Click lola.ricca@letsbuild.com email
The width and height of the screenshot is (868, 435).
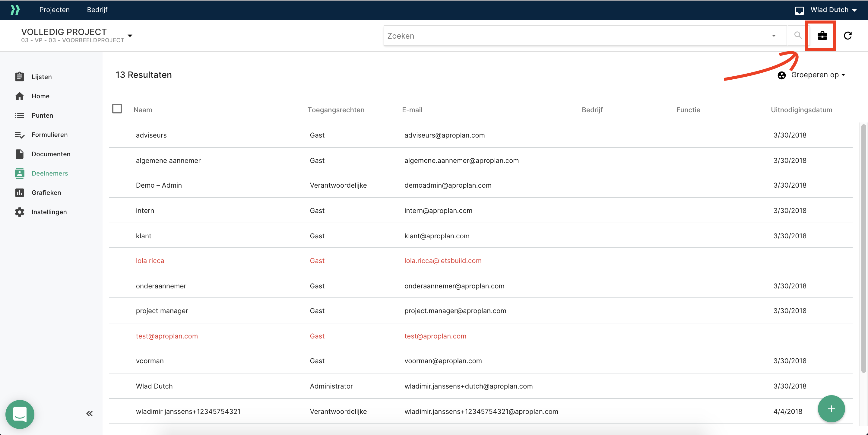[x=443, y=261]
